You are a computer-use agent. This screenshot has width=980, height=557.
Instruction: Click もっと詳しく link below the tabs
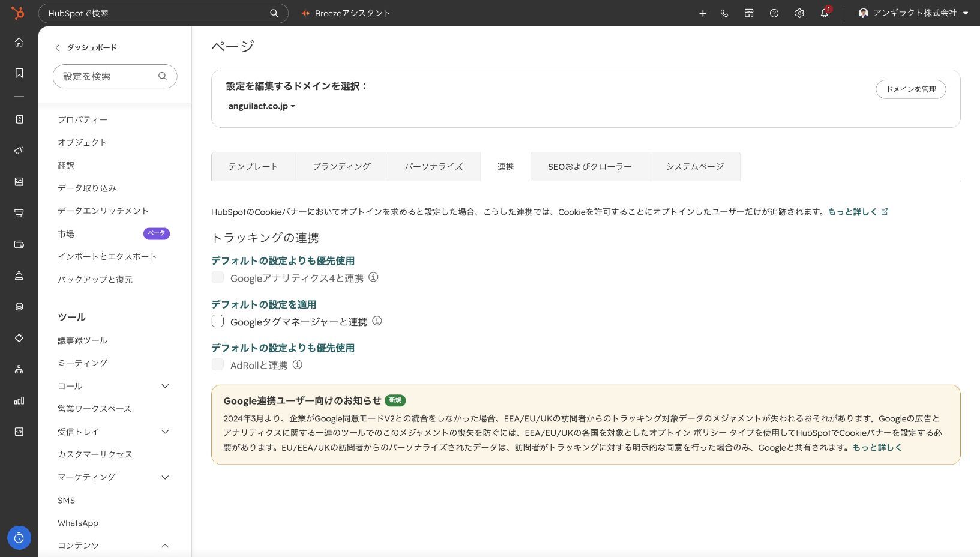click(x=858, y=212)
